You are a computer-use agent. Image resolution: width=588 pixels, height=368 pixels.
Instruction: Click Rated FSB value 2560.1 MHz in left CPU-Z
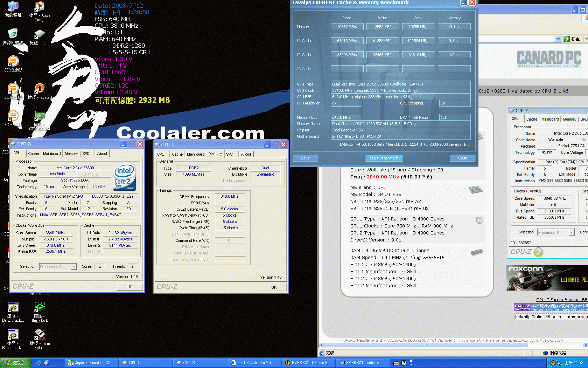56,251
